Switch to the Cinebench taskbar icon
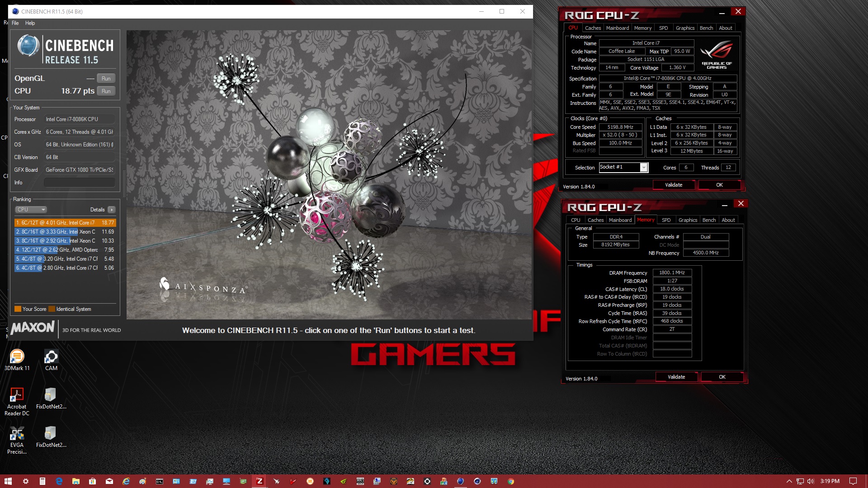Viewport: 868px width, 488px height. click(x=460, y=481)
